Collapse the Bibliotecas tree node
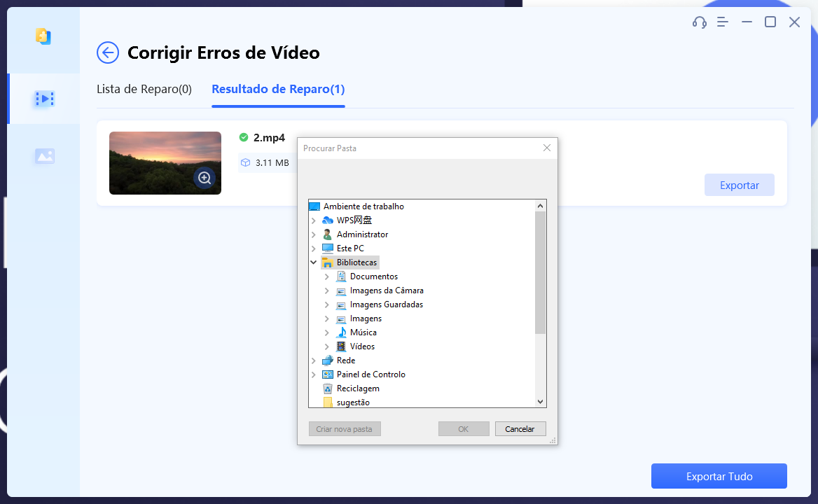Viewport: 818px width, 504px height. coord(314,262)
